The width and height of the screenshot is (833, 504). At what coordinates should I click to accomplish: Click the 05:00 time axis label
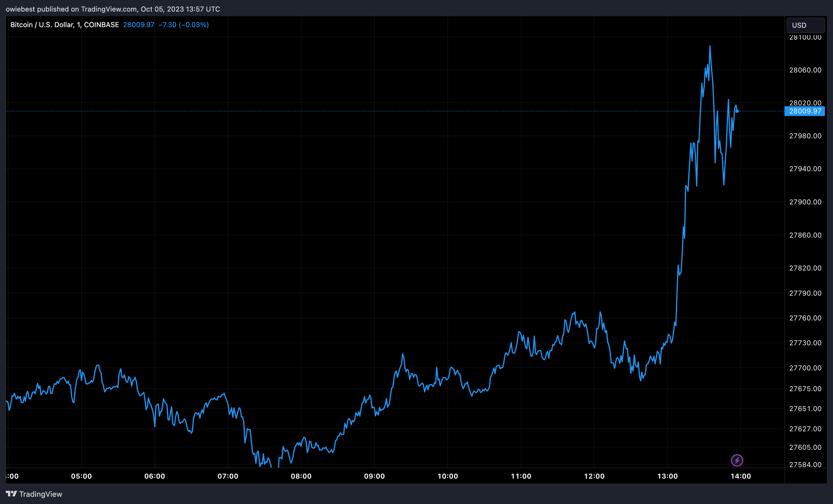[x=81, y=476]
